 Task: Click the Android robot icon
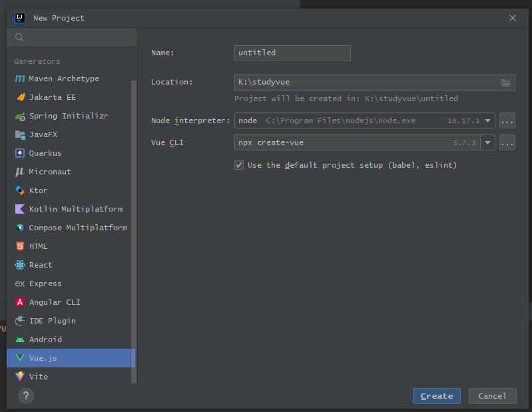coord(20,339)
